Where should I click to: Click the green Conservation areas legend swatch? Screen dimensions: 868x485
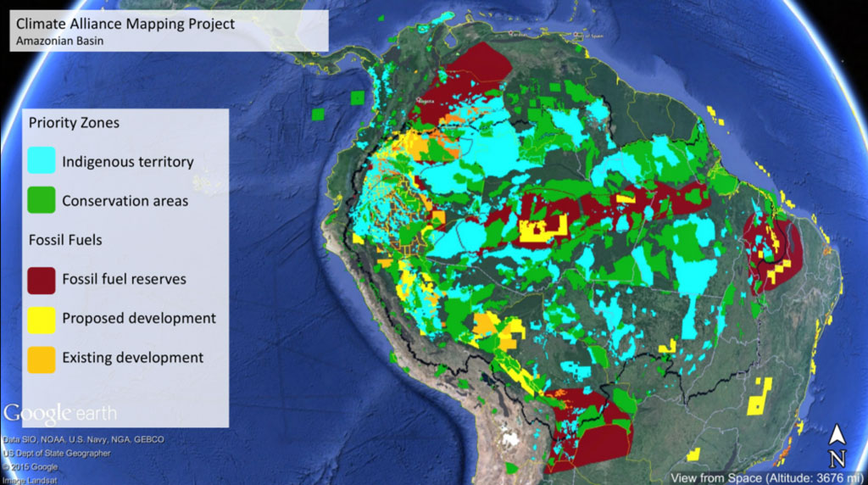pos(42,200)
